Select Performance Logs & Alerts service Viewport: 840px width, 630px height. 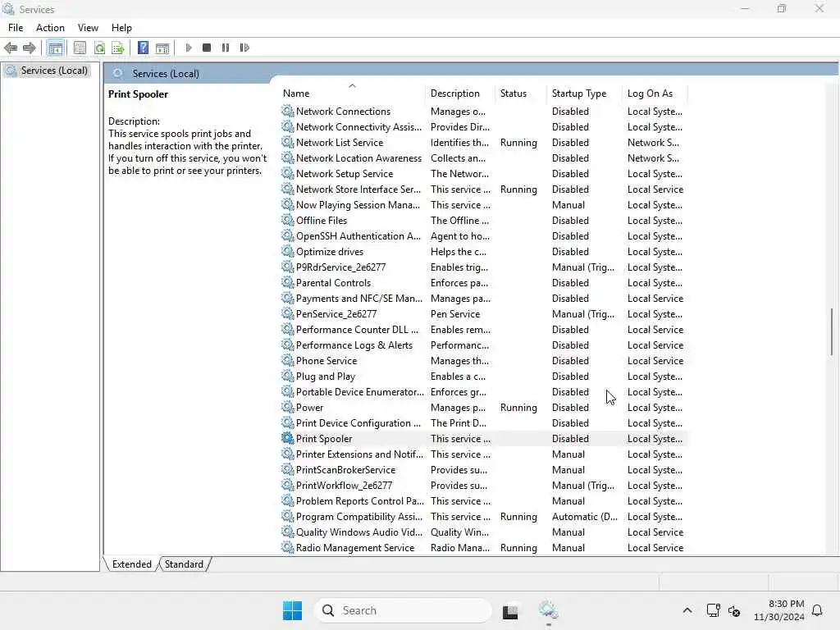[x=483, y=345]
